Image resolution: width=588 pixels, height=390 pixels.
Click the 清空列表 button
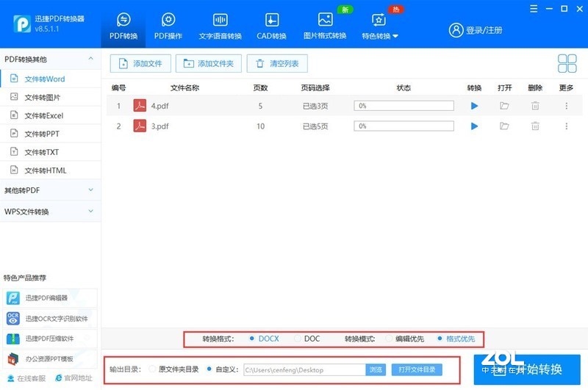pyautogui.click(x=277, y=63)
